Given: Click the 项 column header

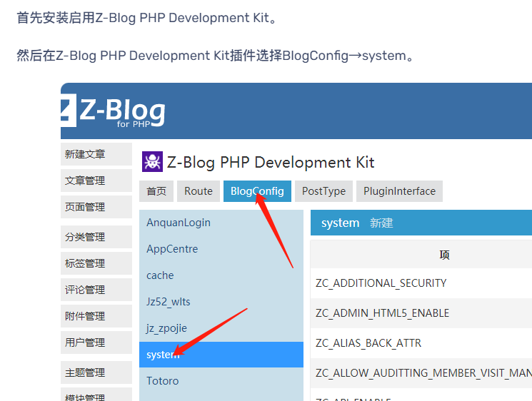Looking at the screenshot, I should click(x=444, y=255).
